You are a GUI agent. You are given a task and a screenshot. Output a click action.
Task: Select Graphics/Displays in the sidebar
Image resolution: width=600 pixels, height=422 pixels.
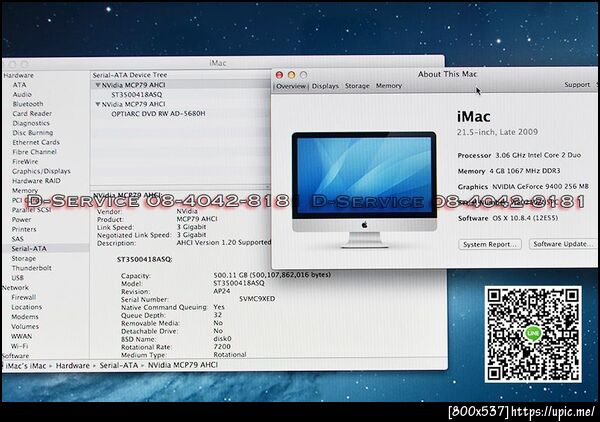coord(41,171)
